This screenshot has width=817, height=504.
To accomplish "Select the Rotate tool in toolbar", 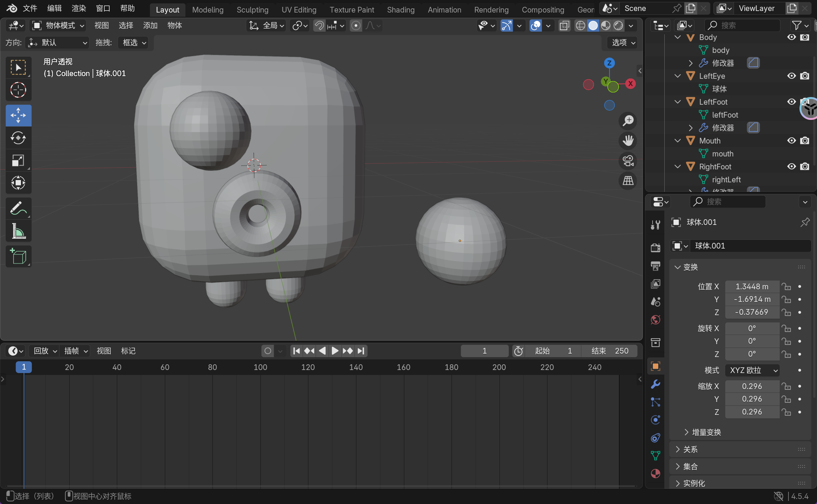I will tap(18, 138).
